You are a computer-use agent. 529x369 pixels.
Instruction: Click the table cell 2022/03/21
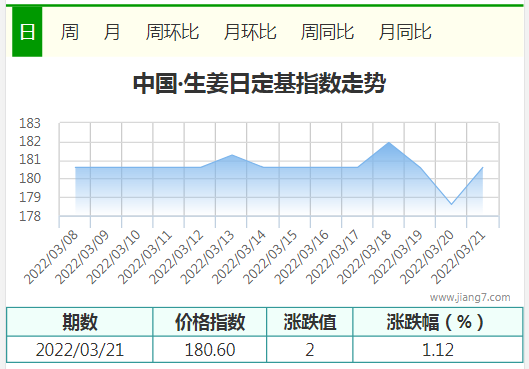[80, 349]
